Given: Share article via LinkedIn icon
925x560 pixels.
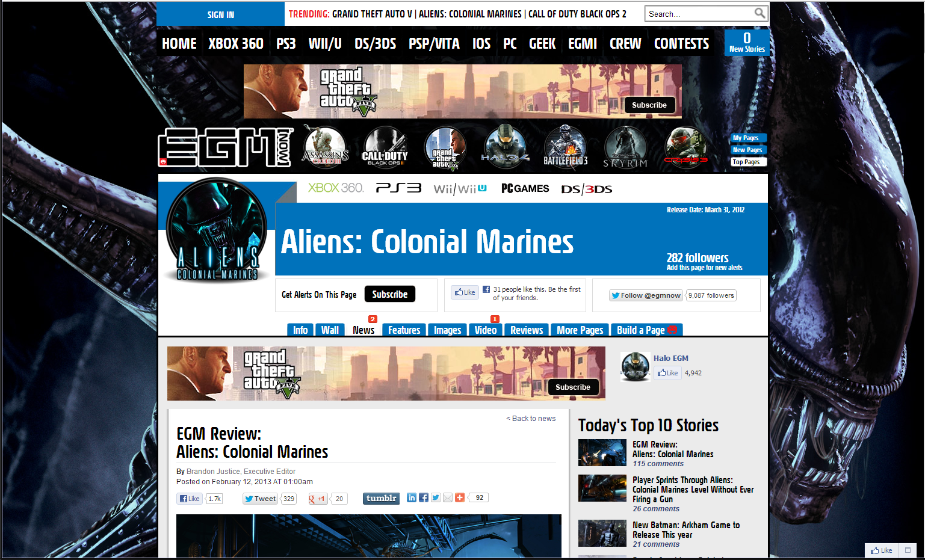Looking at the screenshot, I should point(412,497).
